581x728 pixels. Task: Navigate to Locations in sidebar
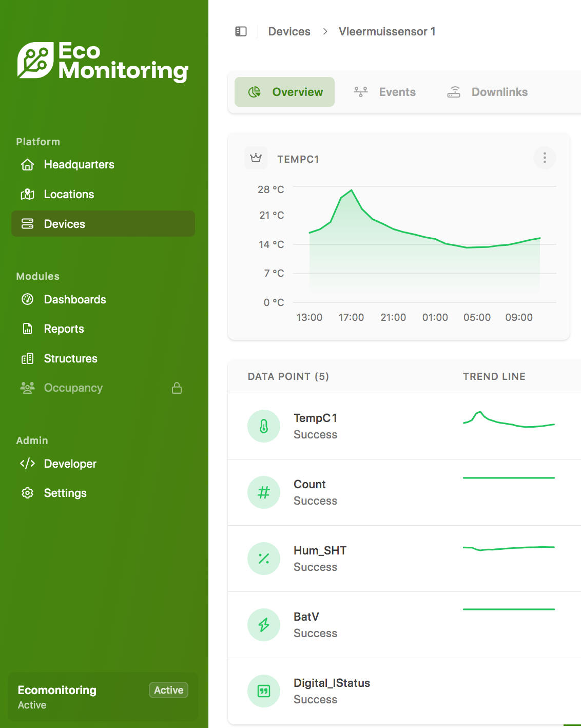click(69, 194)
